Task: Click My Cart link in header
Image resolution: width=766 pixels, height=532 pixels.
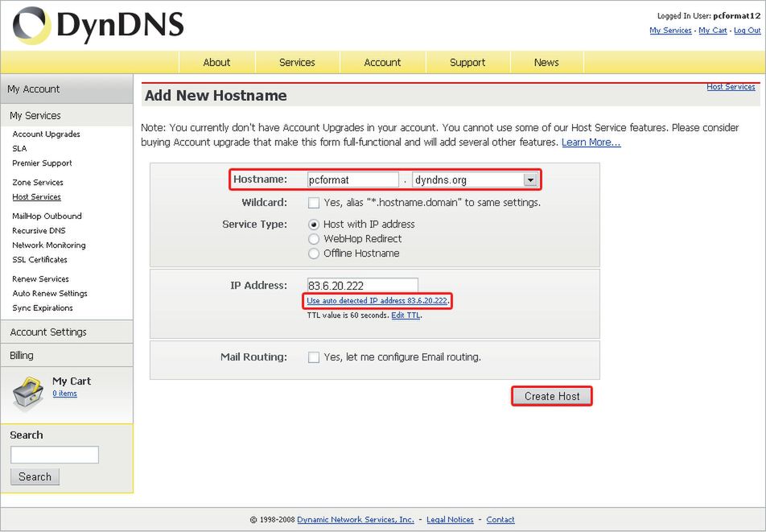Action: [713, 31]
